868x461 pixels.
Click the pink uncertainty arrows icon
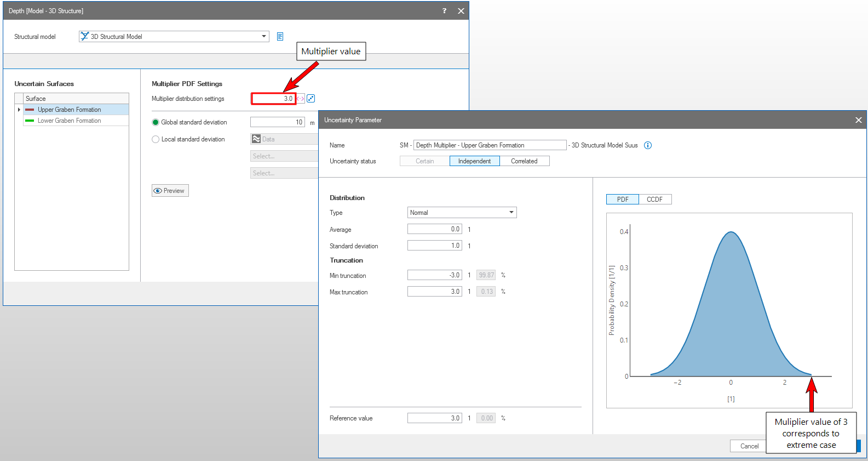click(x=301, y=99)
